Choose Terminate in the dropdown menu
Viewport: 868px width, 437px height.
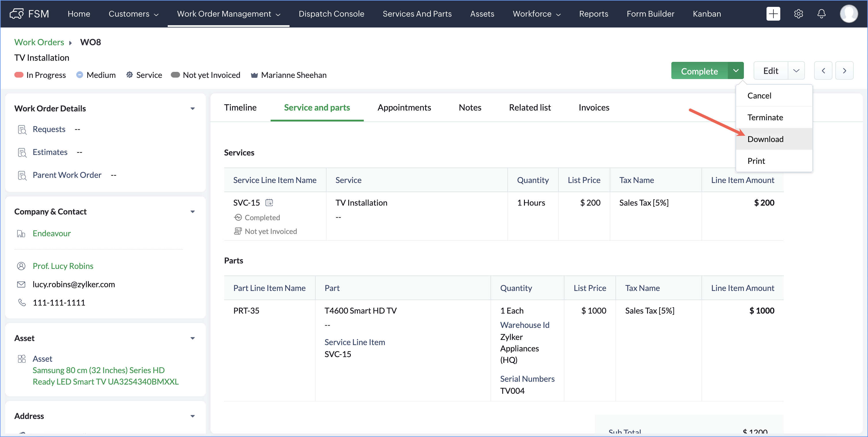click(x=765, y=117)
